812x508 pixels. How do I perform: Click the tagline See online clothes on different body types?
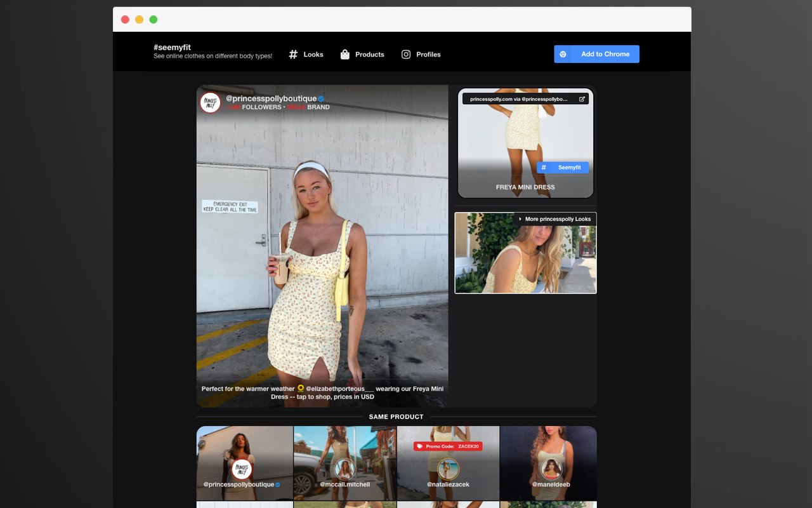(x=213, y=56)
